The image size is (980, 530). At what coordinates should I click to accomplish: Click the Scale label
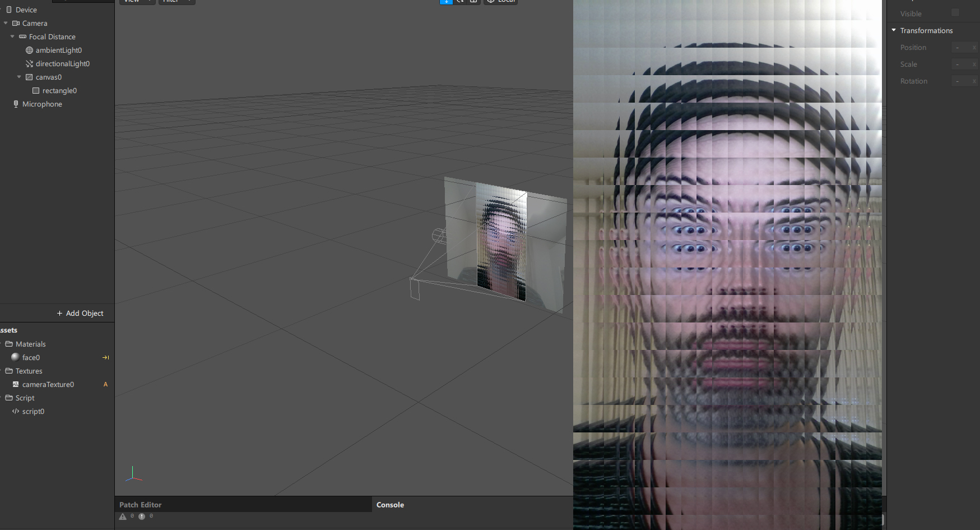click(x=909, y=64)
